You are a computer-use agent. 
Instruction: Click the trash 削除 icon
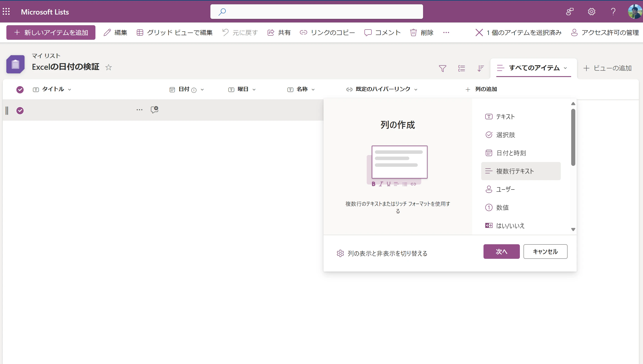click(413, 32)
